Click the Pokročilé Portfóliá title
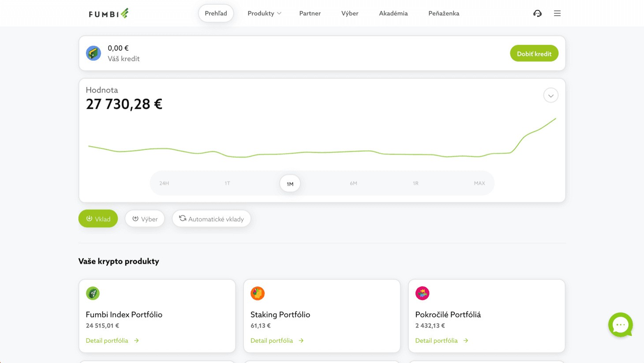 [448, 315]
